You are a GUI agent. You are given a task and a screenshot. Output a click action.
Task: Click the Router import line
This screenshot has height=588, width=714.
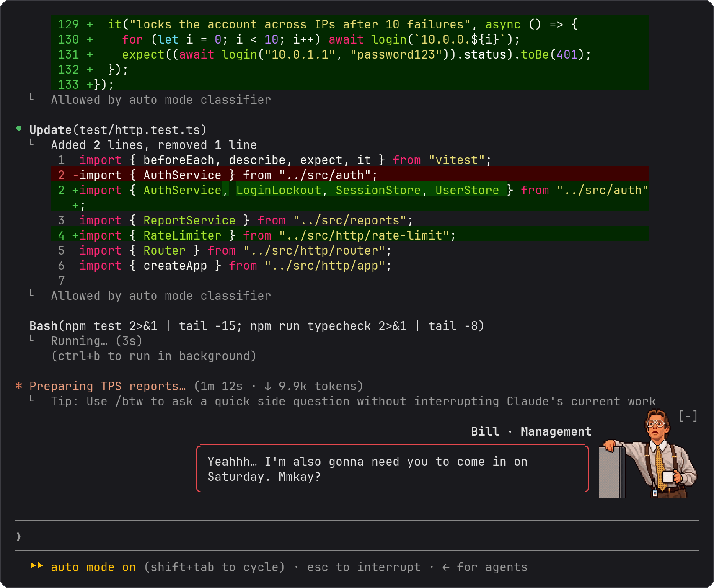pos(225,250)
